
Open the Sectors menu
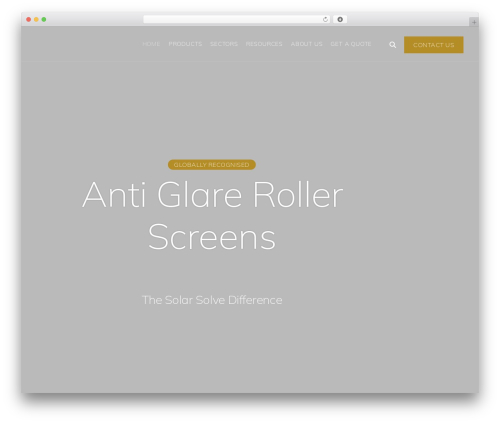224,44
